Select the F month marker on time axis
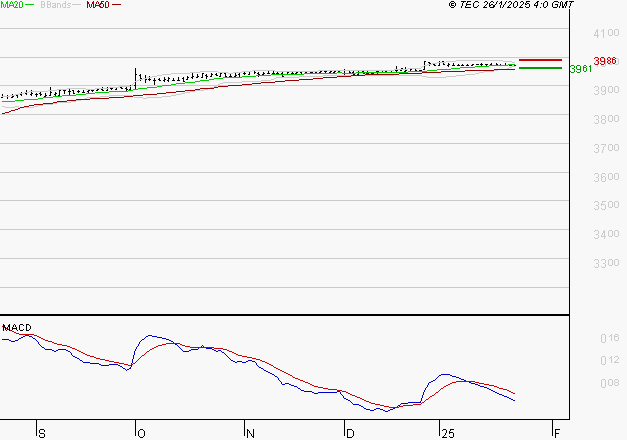627x440 pixels. [556, 433]
